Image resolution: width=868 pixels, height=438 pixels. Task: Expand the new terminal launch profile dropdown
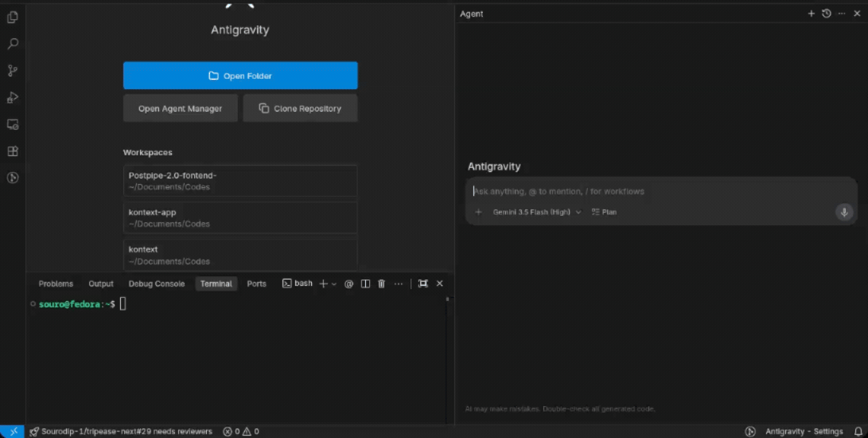pyautogui.click(x=334, y=284)
